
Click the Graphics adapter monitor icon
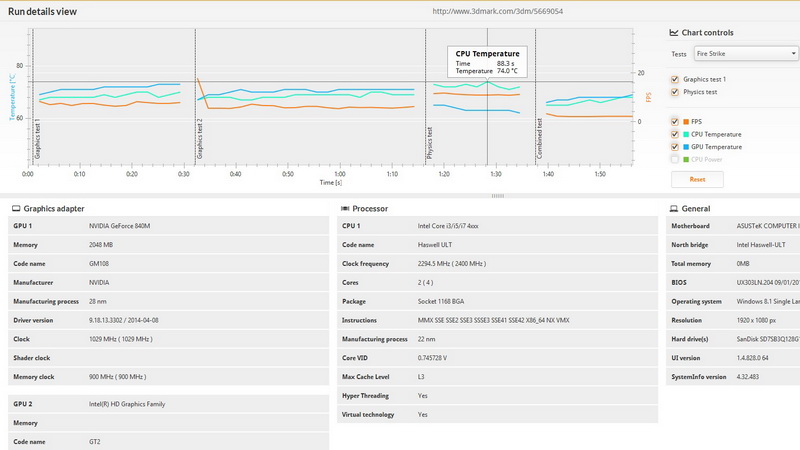tap(16, 209)
